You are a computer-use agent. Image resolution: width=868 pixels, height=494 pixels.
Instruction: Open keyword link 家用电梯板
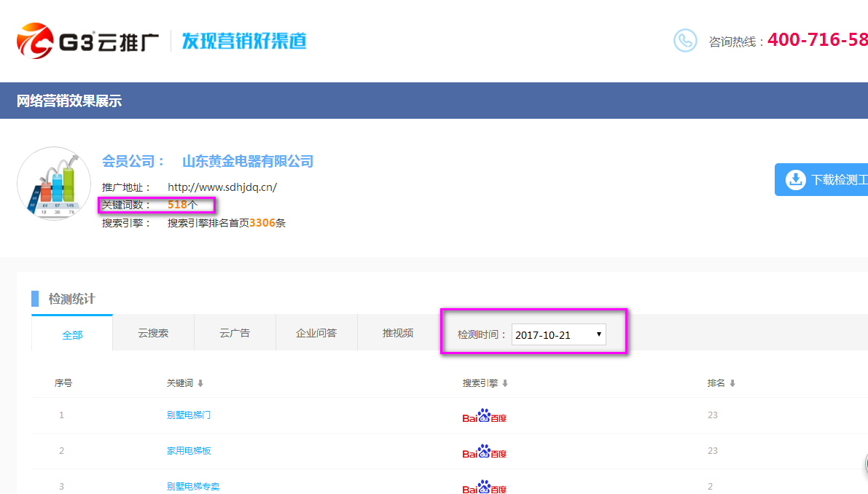pos(189,450)
